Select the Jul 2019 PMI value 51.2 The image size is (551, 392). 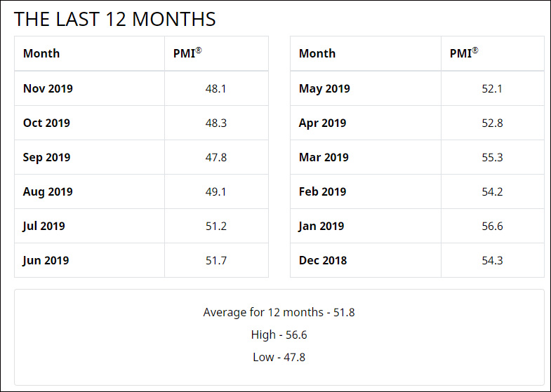click(216, 226)
